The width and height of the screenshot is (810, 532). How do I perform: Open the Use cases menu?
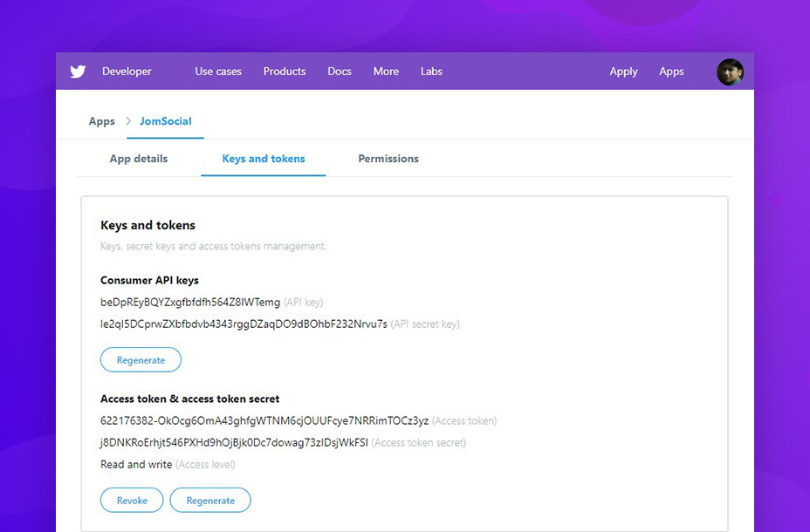pyautogui.click(x=218, y=72)
